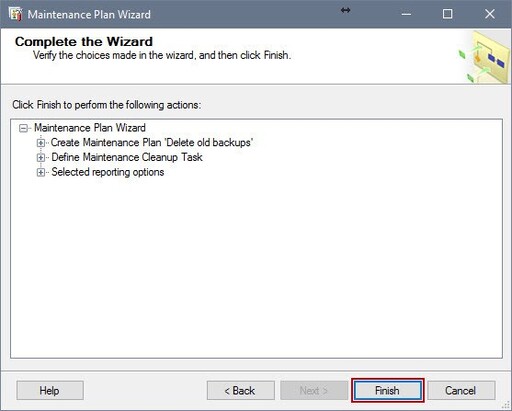Cancel the Maintenance Plan Wizard
This screenshot has width=512, height=411.
tap(461, 390)
